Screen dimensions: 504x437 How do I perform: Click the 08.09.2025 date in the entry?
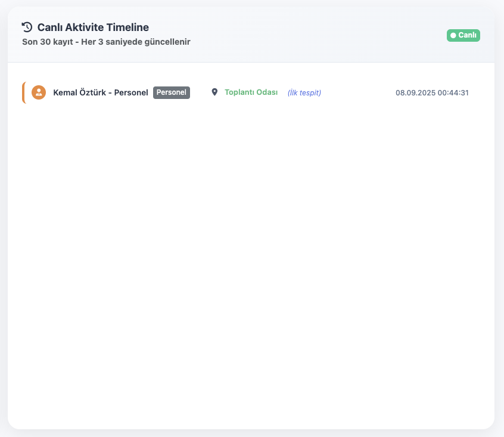pos(415,92)
